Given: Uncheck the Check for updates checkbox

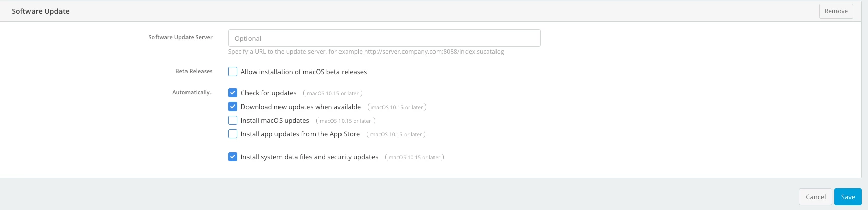Looking at the screenshot, I should point(233,93).
